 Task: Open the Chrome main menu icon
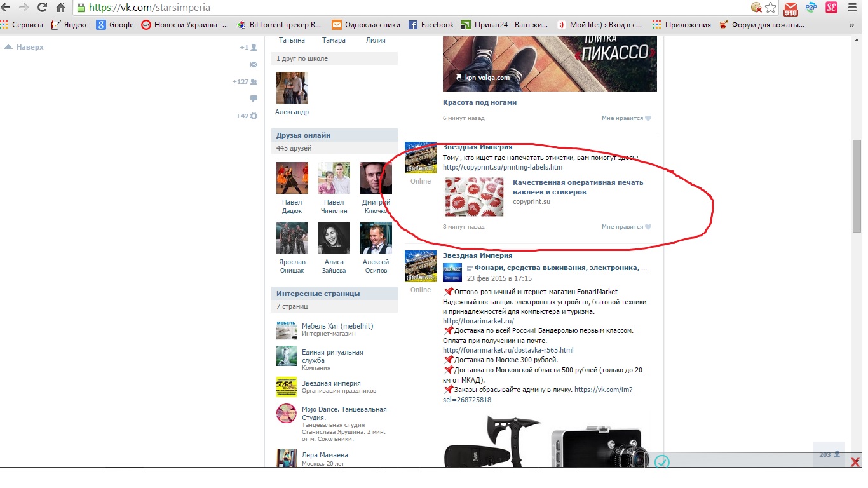tap(853, 8)
